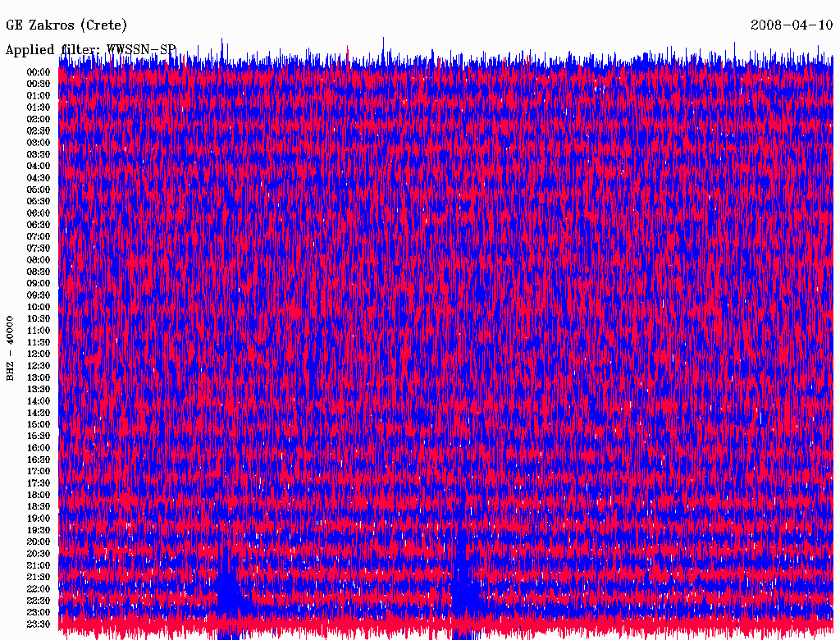840x640 pixels.
Task: Select the 03:30 time label
Action: (39, 154)
